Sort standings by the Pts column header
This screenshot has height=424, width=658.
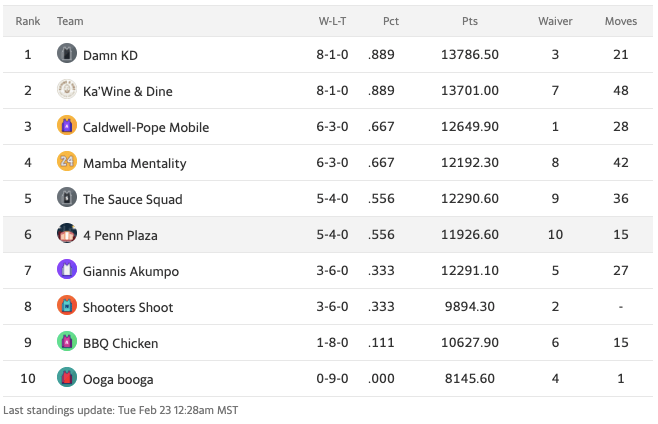coord(470,21)
